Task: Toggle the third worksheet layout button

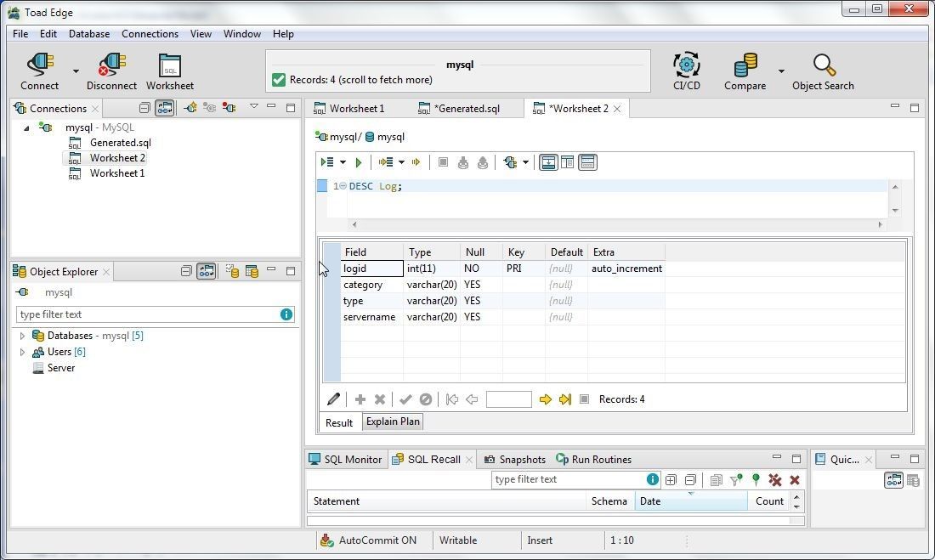Action: coord(587,162)
